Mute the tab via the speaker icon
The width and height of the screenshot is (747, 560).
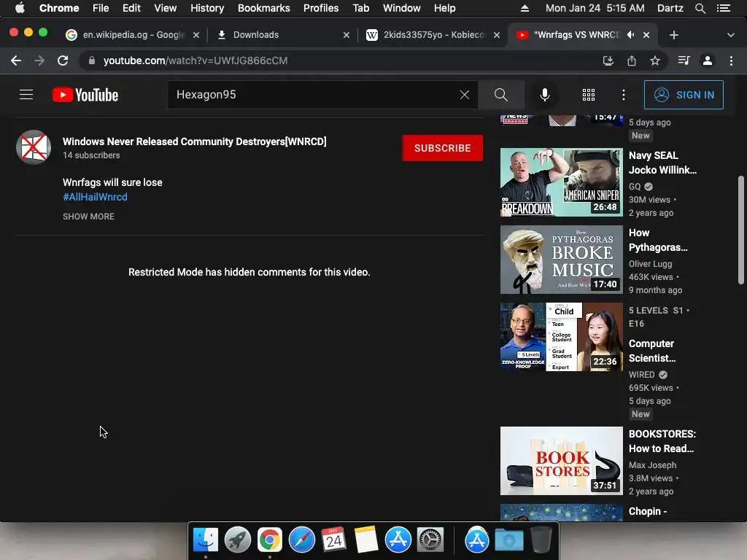631,35
